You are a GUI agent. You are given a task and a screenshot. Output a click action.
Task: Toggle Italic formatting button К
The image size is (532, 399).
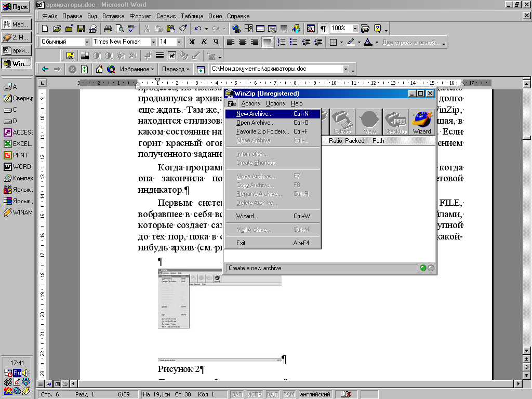click(204, 42)
